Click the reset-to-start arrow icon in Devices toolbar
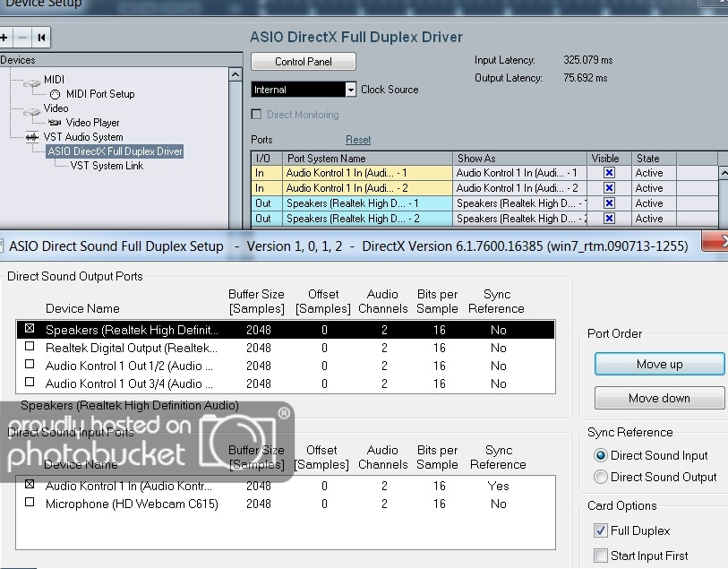The image size is (728, 569). click(x=41, y=38)
